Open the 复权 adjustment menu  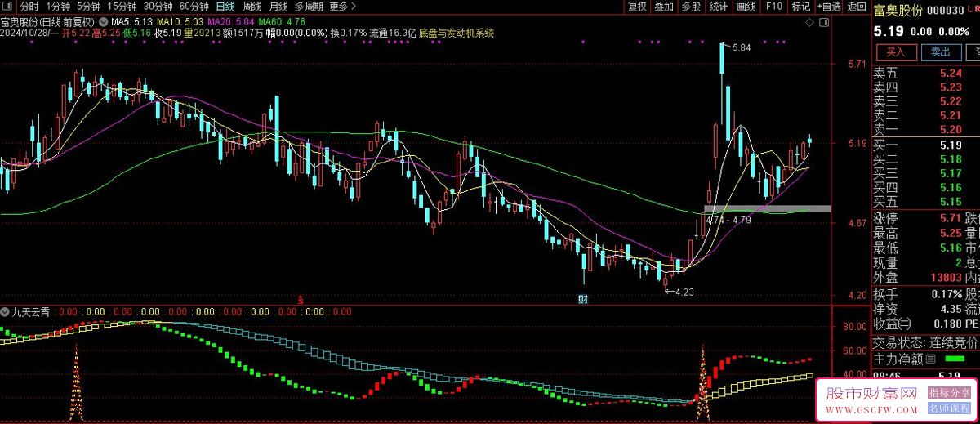[637, 7]
